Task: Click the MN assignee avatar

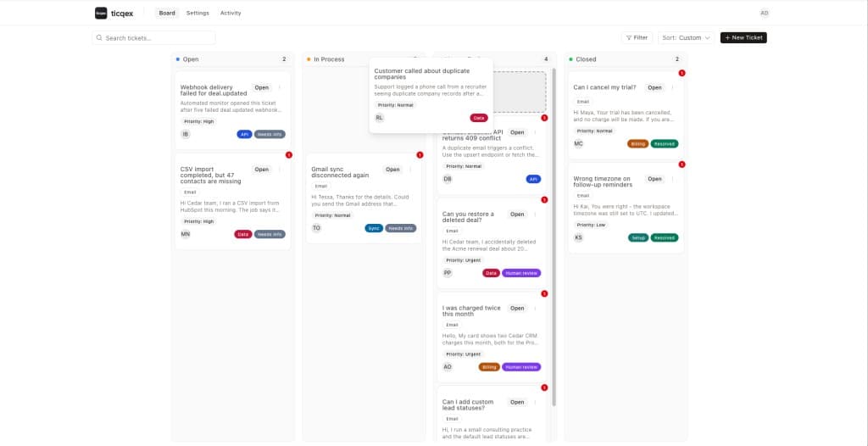Action: [186, 234]
